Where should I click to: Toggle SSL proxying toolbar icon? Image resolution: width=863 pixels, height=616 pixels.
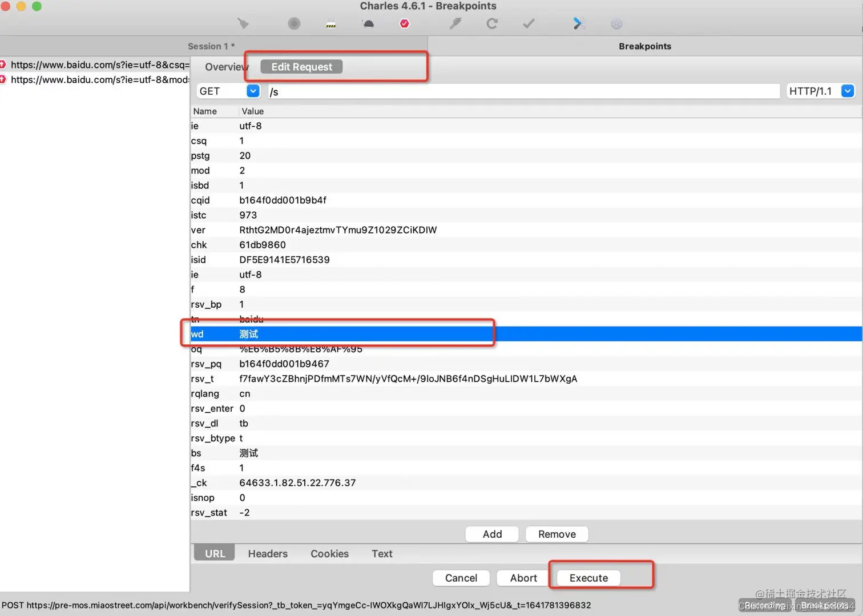331,23
